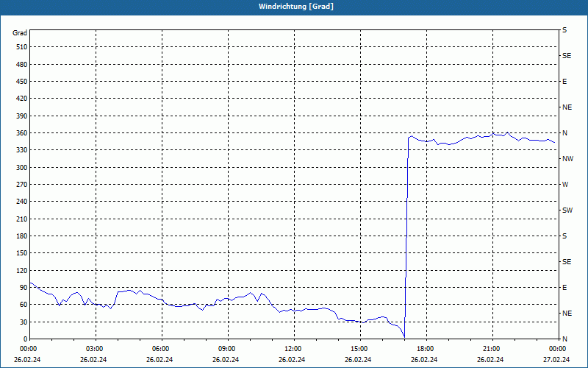Click the NW compass label on right axis
Image resolution: width=588 pixels, height=368 pixels.
[567, 159]
